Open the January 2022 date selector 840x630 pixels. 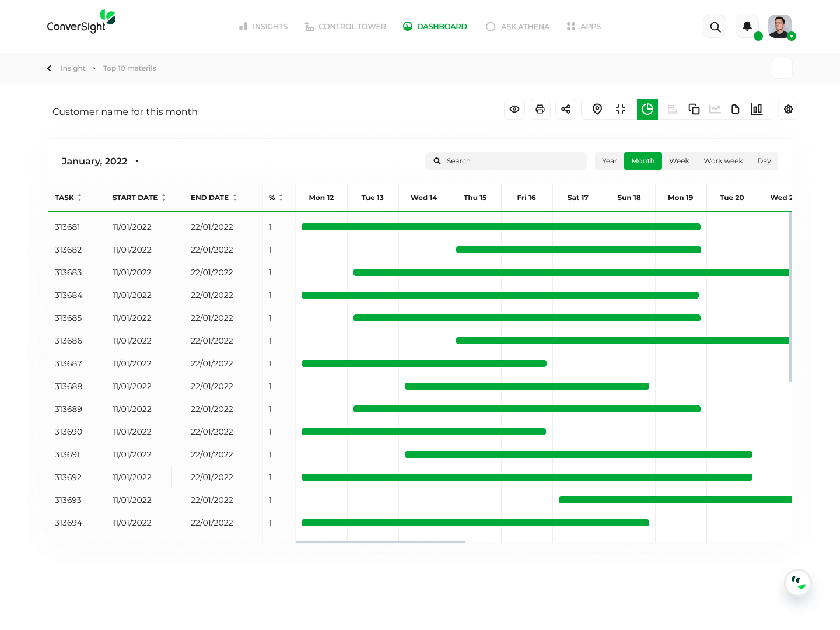100,161
